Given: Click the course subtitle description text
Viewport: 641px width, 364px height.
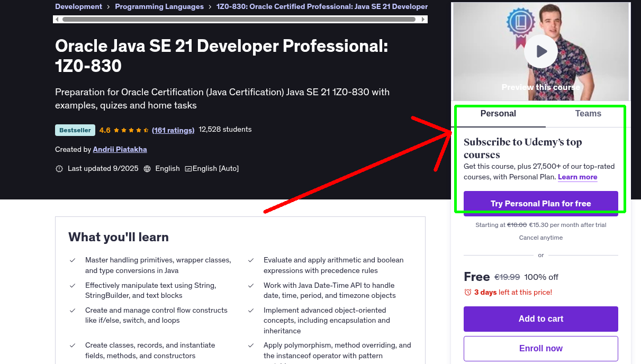Looking at the screenshot, I should [222, 99].
